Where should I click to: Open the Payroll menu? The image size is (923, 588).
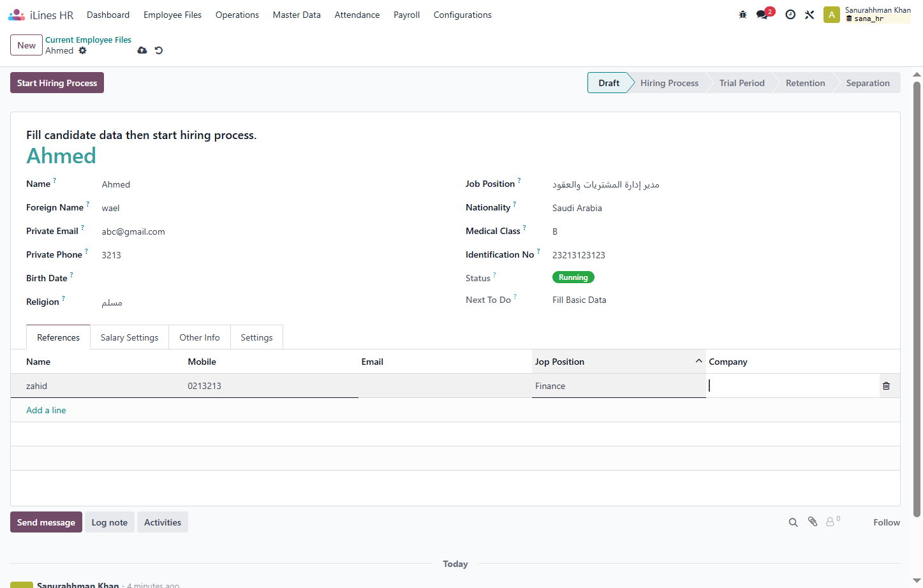click(406, 15)
